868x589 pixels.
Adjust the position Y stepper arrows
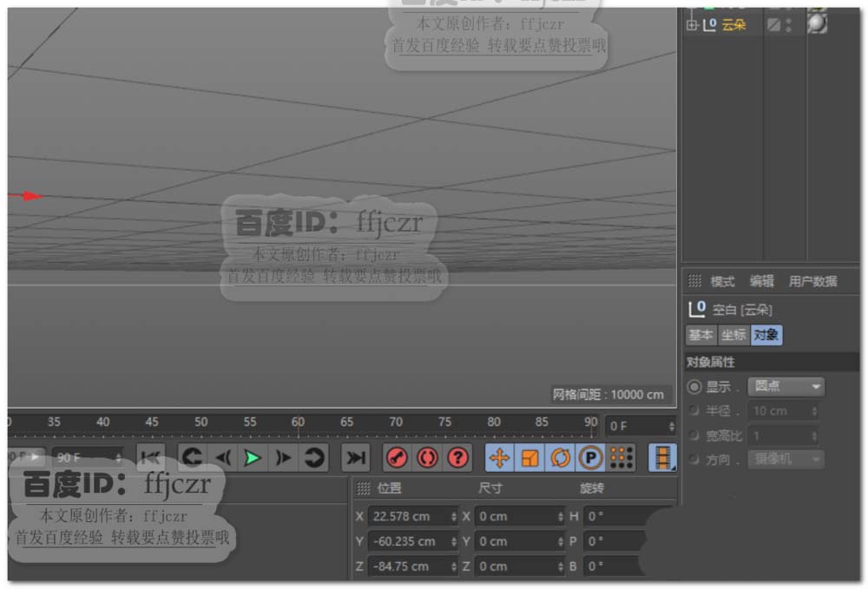pyautogui.click(x=453, y=541)
